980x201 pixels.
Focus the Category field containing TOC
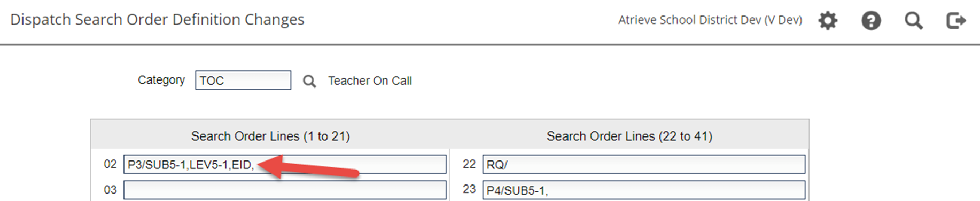click(x=243, y=80)
